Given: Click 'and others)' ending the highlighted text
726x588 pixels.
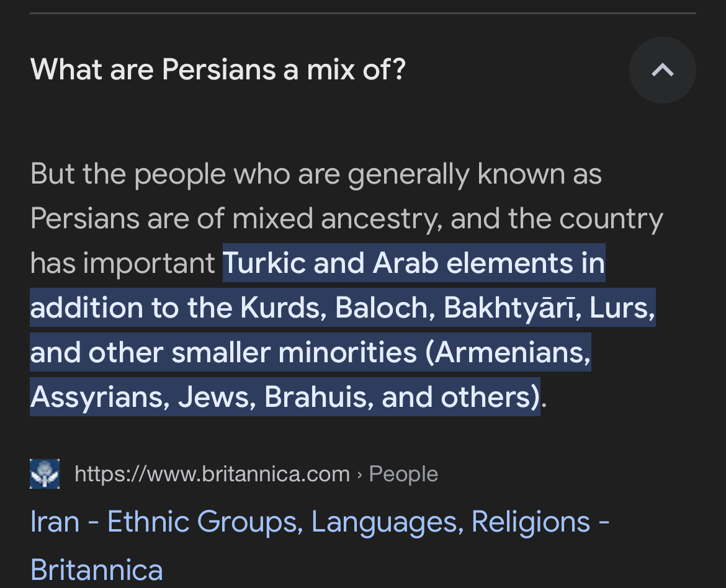Looking at the screenshot, I should [460, 397].
